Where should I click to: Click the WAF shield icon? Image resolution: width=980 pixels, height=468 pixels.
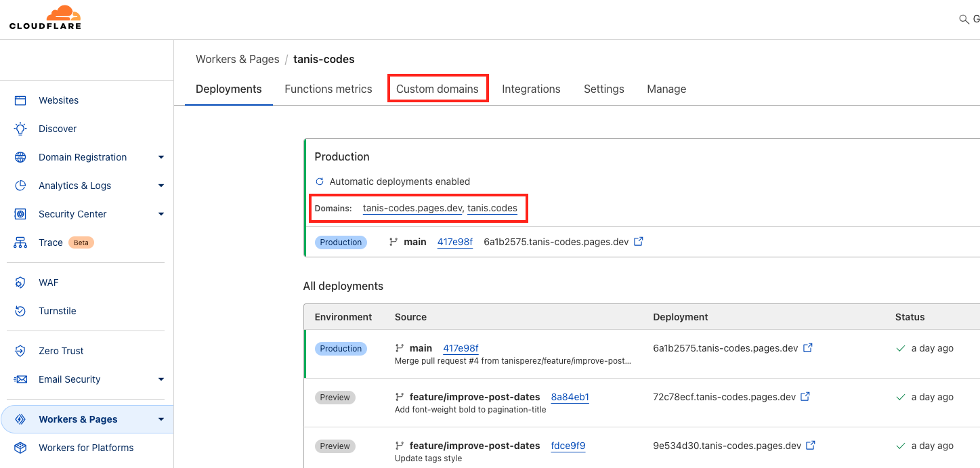(x=20, y=282)
